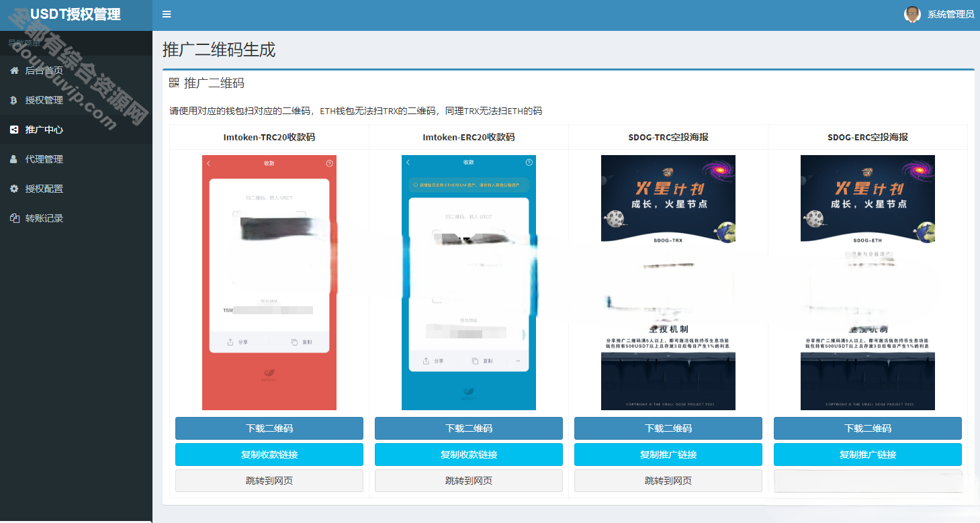Copy the promotion link for SDOG-TRC
Image resolution: width=980 pixels, height=523 pixels.
click(668, 455)
